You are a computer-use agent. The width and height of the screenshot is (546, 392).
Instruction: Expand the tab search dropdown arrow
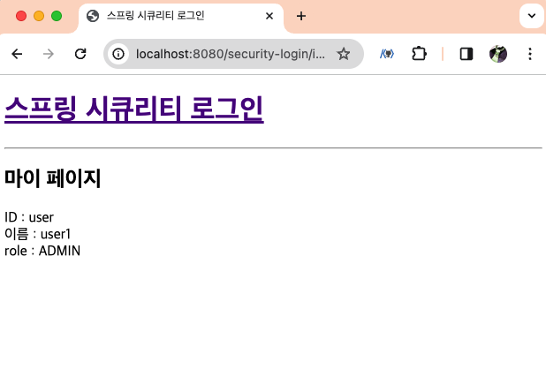pos(531,16)
